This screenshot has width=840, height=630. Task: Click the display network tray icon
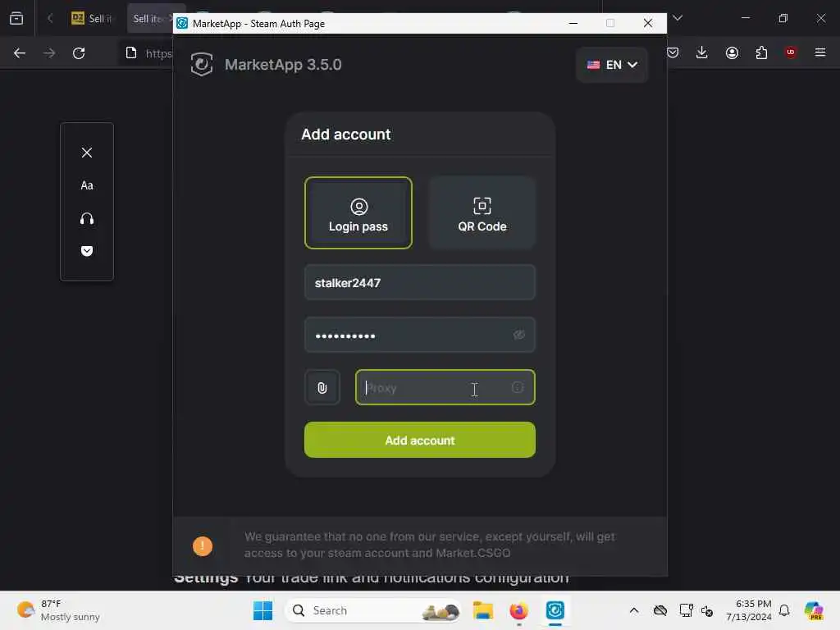(x=686, y=610)
